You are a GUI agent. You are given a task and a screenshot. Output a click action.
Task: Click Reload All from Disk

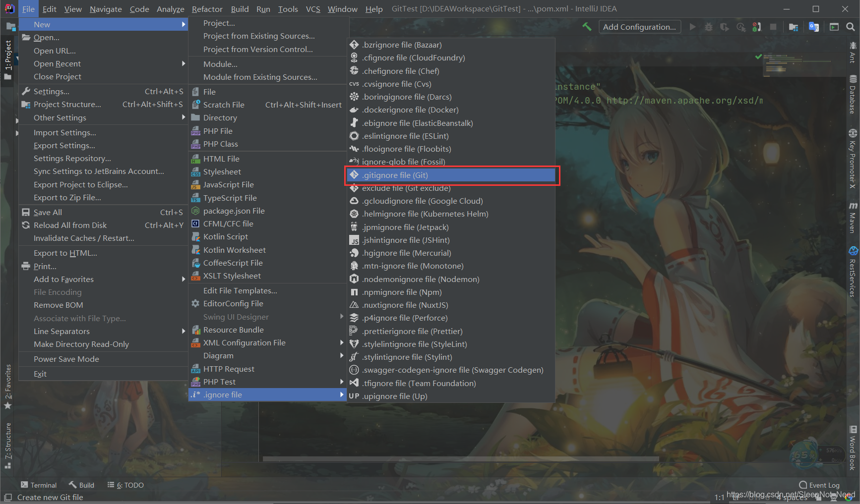pos(103,225)
